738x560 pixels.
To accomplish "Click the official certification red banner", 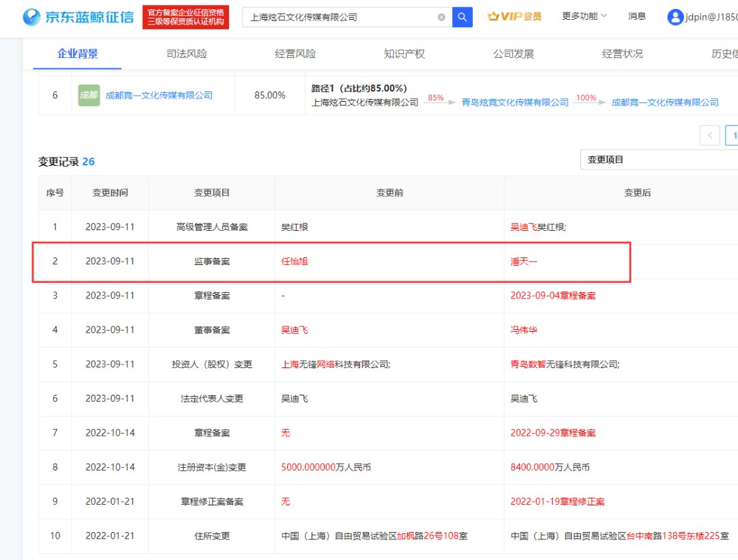I will 185,17.
